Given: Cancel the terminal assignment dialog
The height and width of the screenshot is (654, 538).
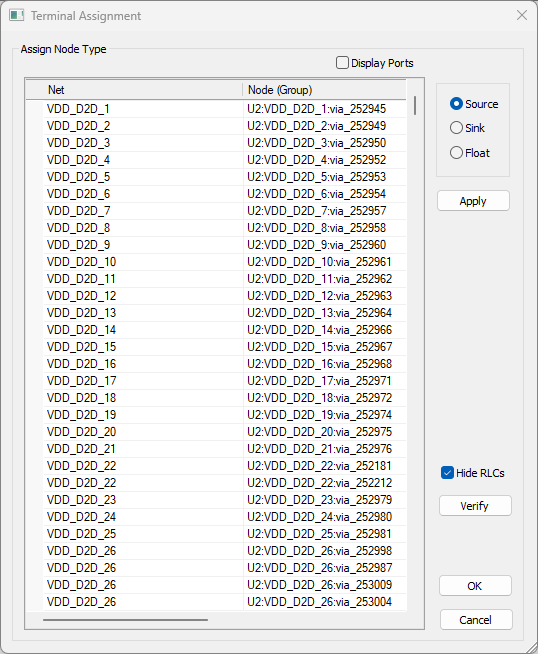Looking at the screenshot, I should [x=475, y=620].
